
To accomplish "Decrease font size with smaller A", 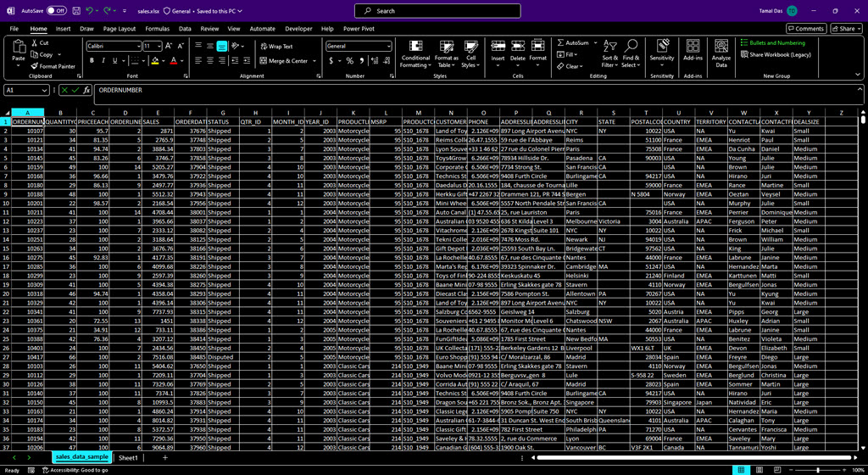I will (x=180, y=46).
